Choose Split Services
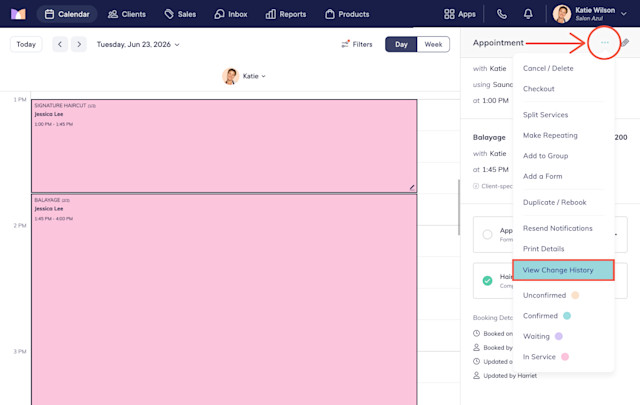This screenshot has height=405, width=640. click(x=545, y=115)
